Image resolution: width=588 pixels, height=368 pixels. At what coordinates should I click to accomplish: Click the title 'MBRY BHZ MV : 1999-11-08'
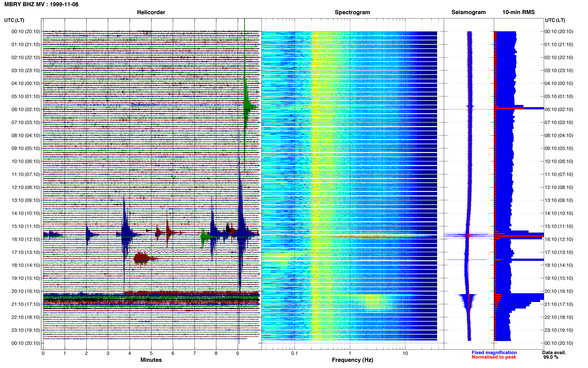click(x=41, y=4)
